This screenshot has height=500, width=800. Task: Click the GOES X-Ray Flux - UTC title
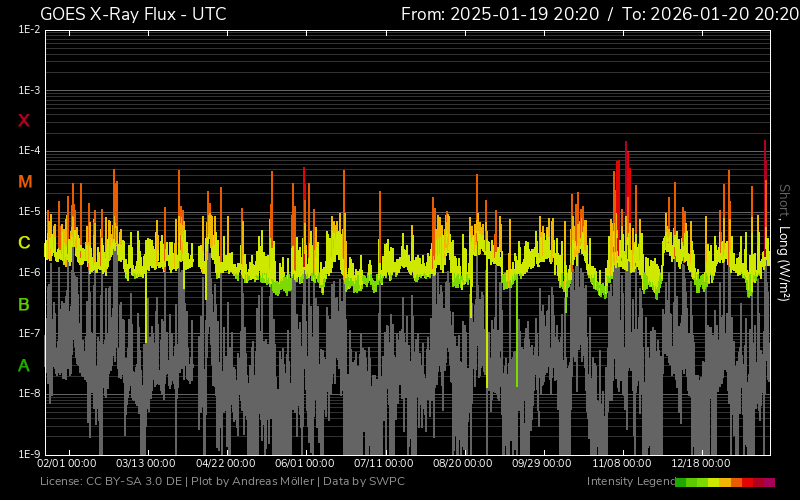click(133, 14)
